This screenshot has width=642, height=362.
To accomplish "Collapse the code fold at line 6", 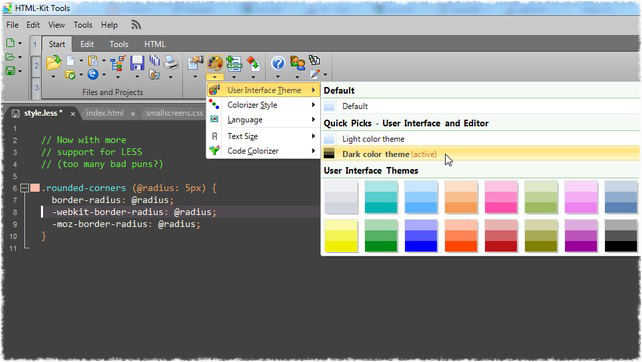I will click(x=25, y=188).
